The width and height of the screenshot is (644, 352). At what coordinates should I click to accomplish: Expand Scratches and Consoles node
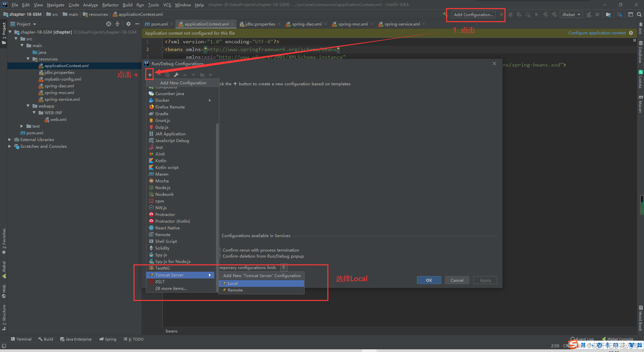10,146
